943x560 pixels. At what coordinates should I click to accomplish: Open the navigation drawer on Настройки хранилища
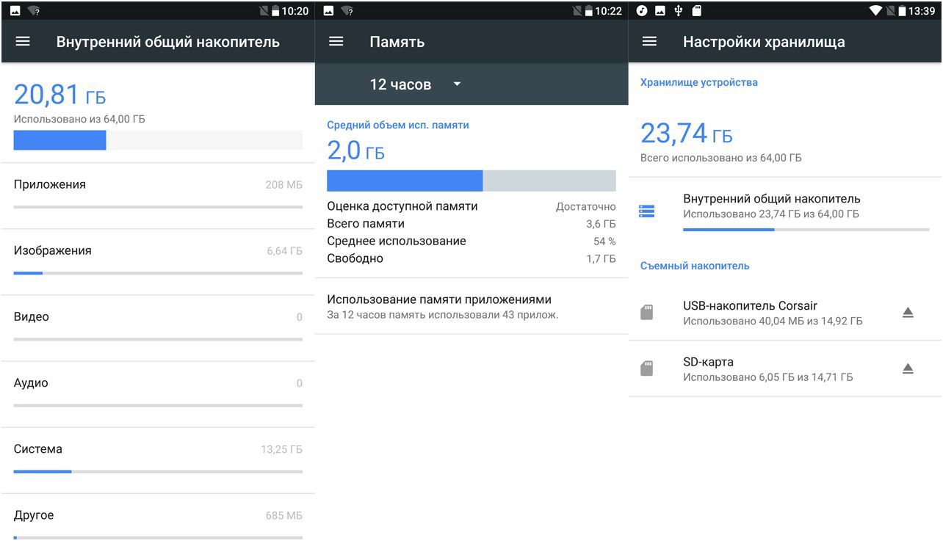[650, 41]
